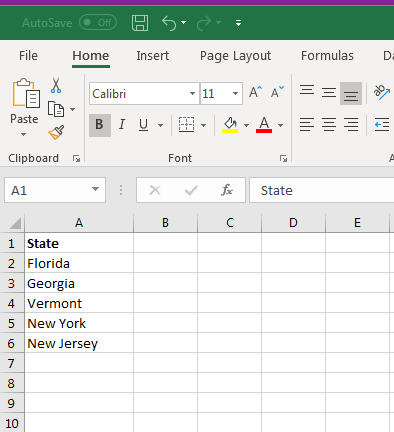Image resolution: width=394 pixels, height=432 pixels.
Task: Open the Undo history dropdown arrow
Action: tap(183, 23)
